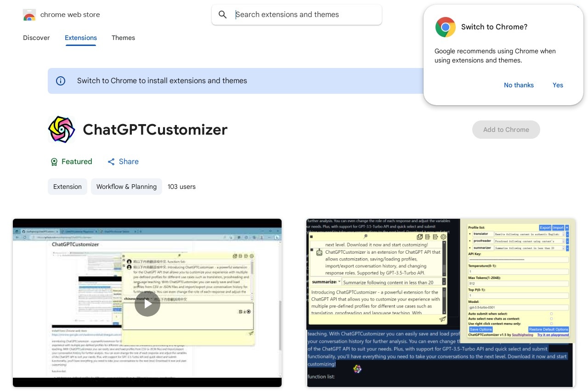Click the Chrome Web Store logo

[x=29, y=15]
